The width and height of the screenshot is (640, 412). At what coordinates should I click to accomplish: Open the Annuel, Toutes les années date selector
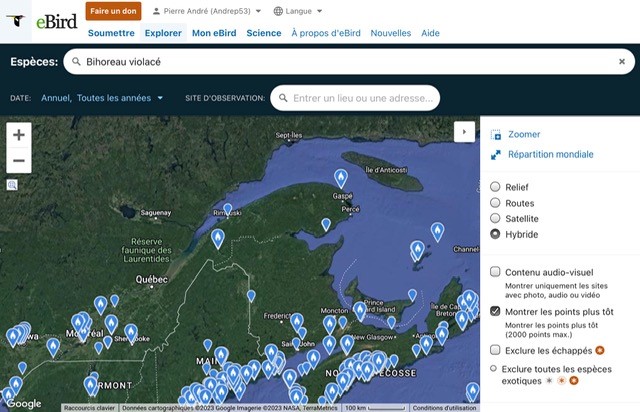pos(95,98)
